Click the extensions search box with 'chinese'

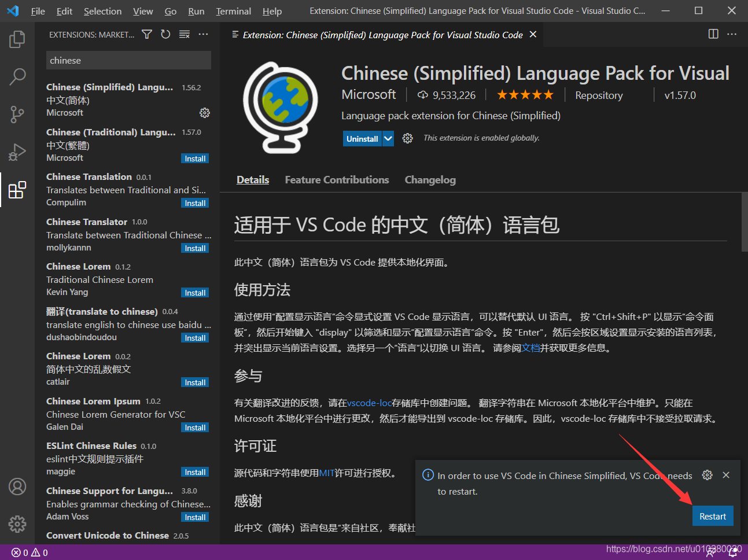point(128,60)
